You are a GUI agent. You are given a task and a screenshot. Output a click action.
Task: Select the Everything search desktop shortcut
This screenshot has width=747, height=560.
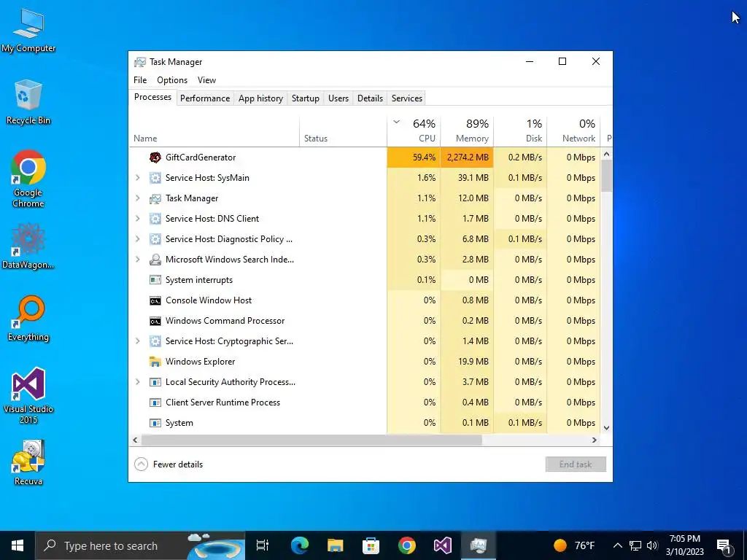pos(28,318)
